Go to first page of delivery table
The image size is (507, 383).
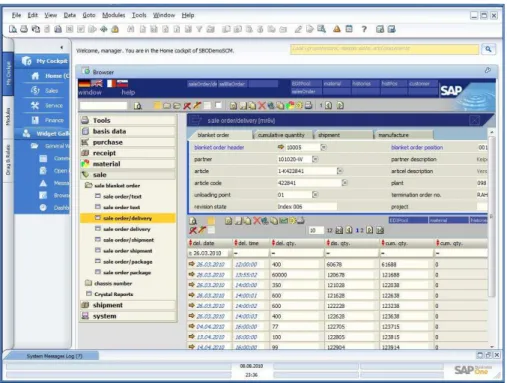339,230
